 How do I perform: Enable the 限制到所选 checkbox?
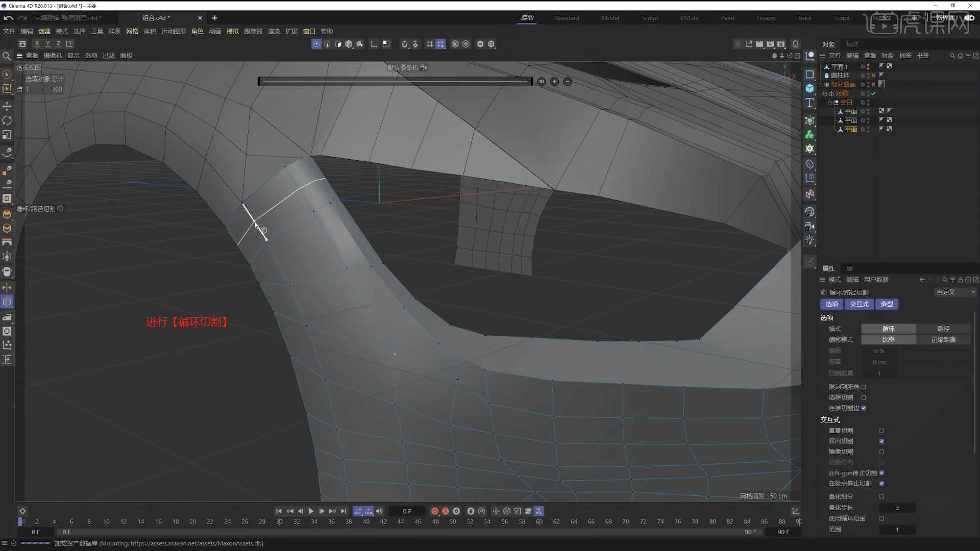[864, 387]
